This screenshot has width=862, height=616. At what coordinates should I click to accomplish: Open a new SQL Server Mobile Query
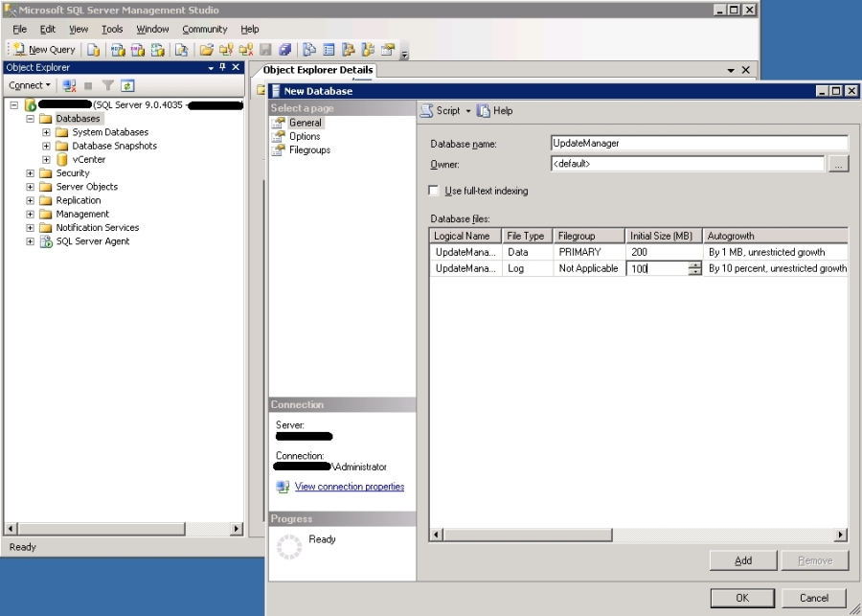point(181,50)
